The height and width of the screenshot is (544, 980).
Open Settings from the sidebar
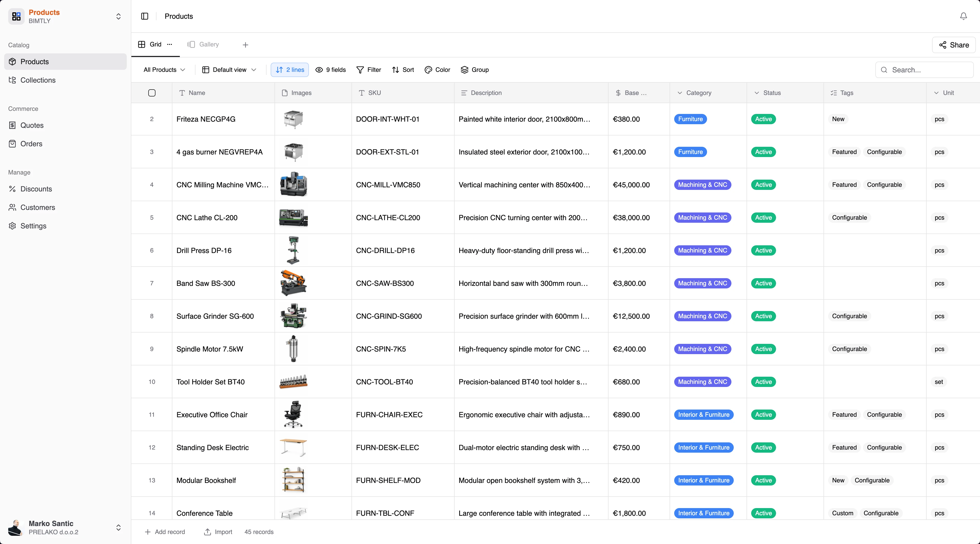tap(33, 226)
